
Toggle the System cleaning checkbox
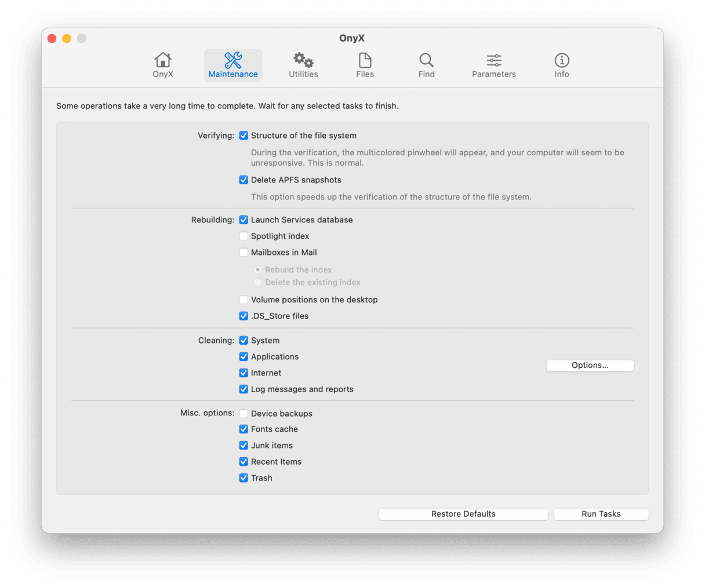(244, 341)
